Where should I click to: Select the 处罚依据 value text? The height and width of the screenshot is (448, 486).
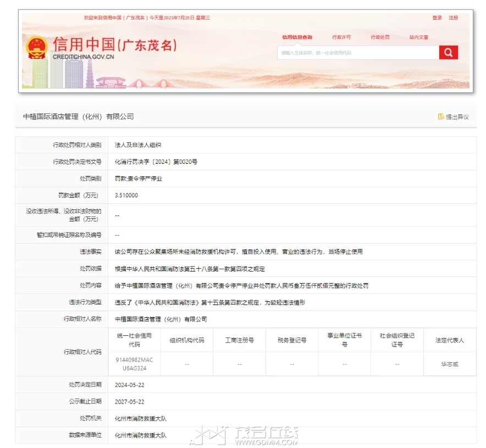[190, 269]
